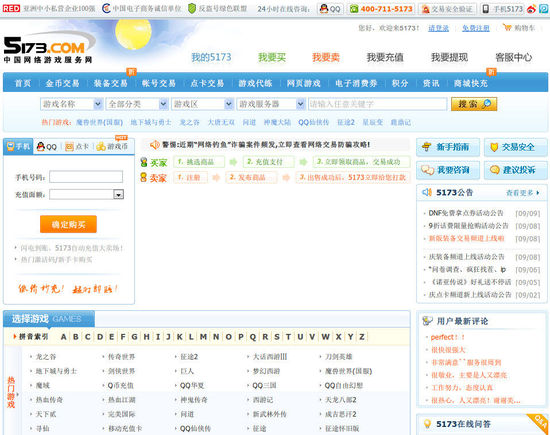Open 手机5173 mobile site icon
The width and height of the screenshot is (550, 435).
click(485, 9)
